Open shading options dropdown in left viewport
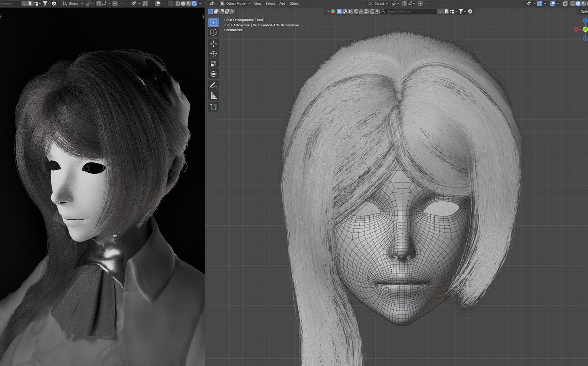The height and width of the screenshot is (366, 588). click(200, 4)
